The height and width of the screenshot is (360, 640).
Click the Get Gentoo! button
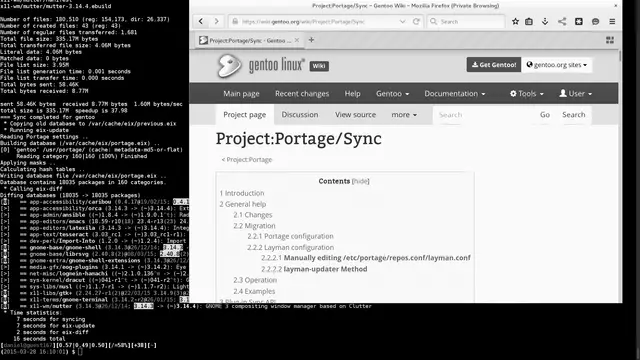(x=494, y=65)
